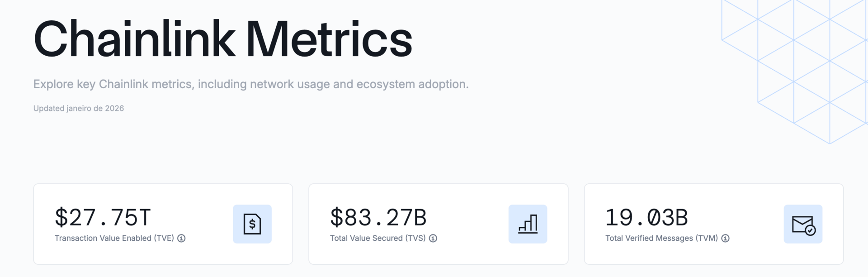Select the bar chart icon in TVS card
This screenshot has width=868, height=277.
[x=528, y=224]
